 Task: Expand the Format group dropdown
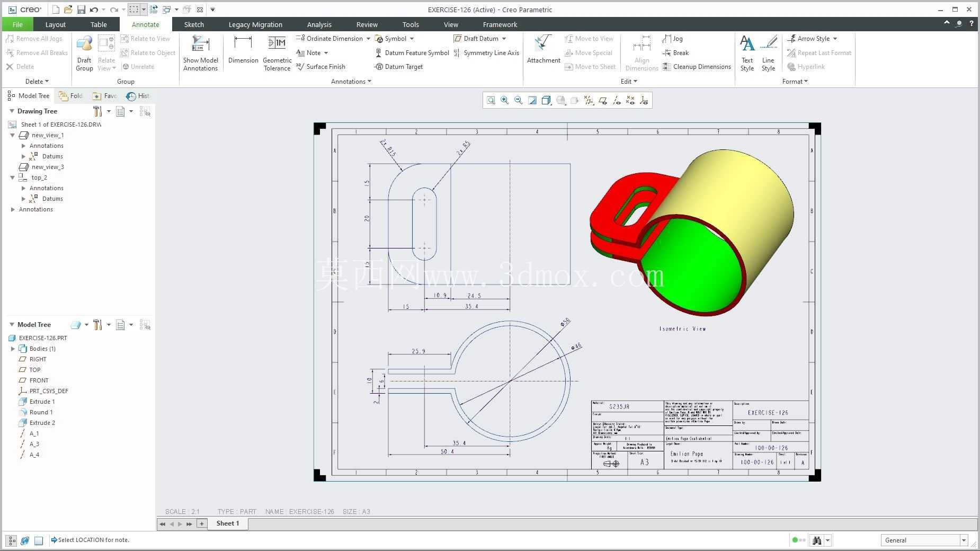(x=795, y=82)
